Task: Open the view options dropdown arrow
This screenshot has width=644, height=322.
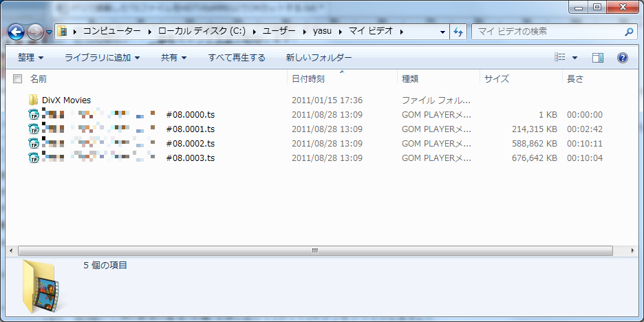Action: pos(575,58)
